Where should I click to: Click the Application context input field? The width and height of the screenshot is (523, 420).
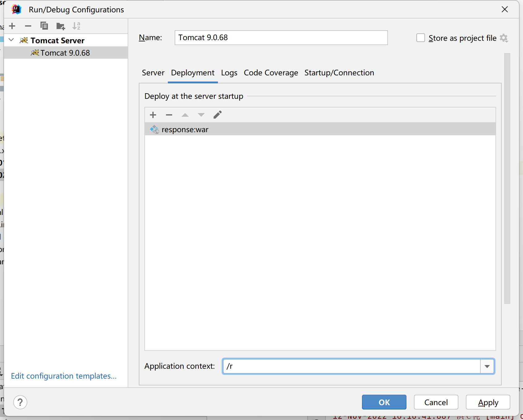click(351, 366)
